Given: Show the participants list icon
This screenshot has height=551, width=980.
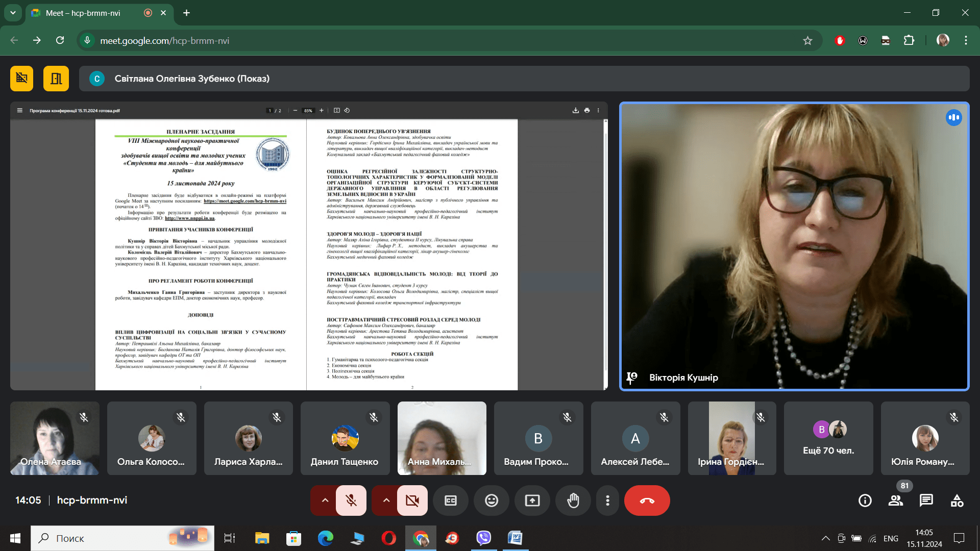Looking at the screenshot, I should pyautogui.click(x=896, y=500).
